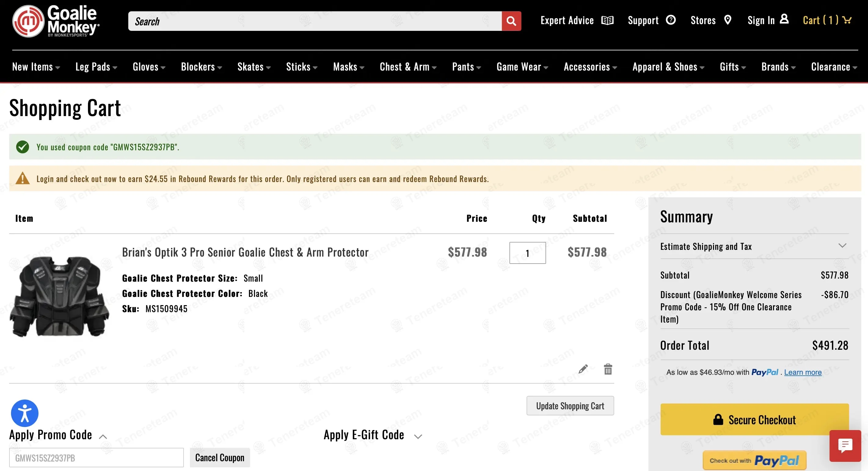The image size is (868, 471).
Task: Open the Sticks dropdown menu
Action: pos(302,67)
